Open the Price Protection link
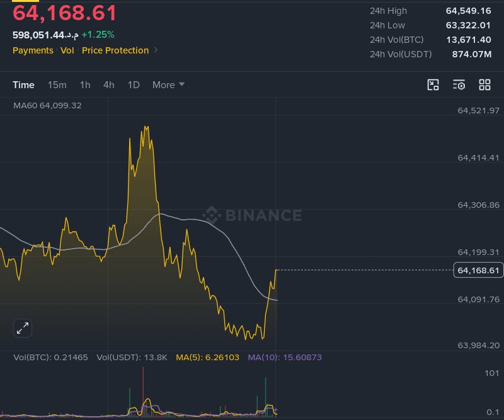The image size is (504, 420). click(x=115, y=50)
